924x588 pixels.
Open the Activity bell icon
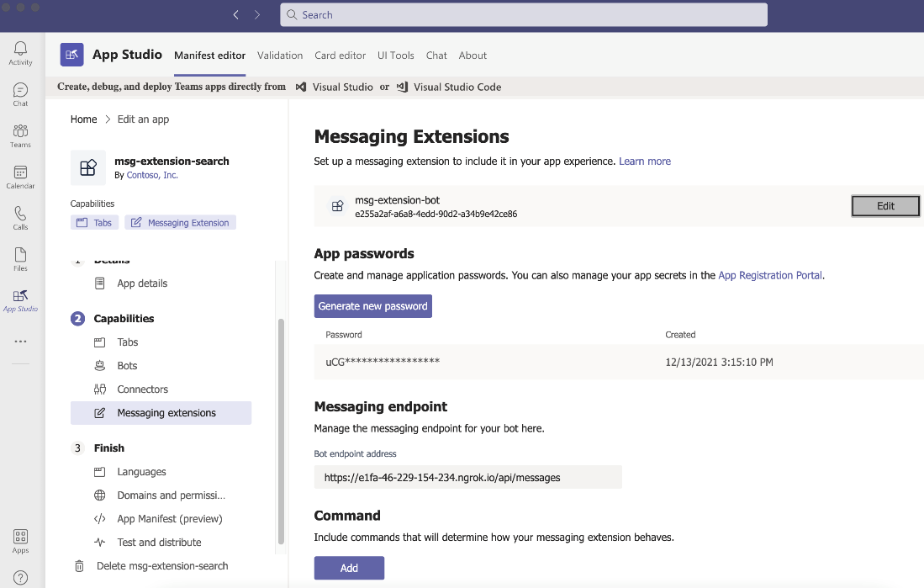tap(20, 48)
